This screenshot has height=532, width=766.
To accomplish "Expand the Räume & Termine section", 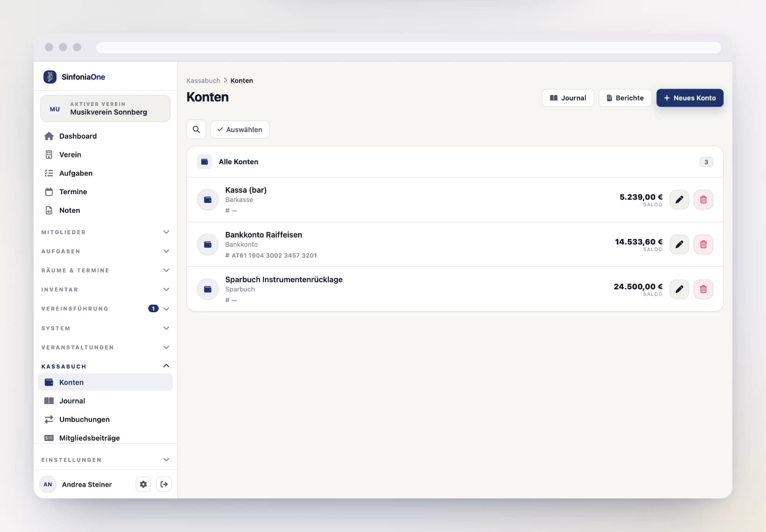I will pyautogui.click(x=106, y=270).
